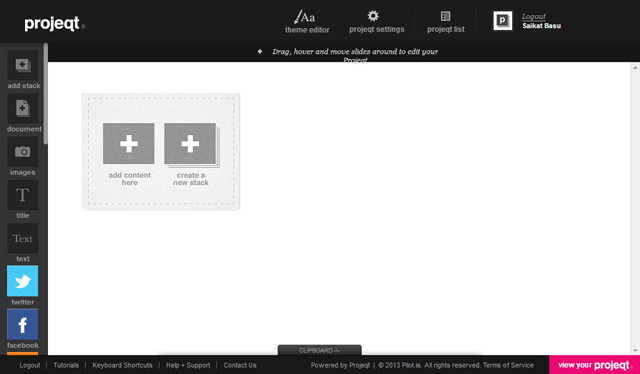
Task: Click the create a new stack tile
Action: 191,144
